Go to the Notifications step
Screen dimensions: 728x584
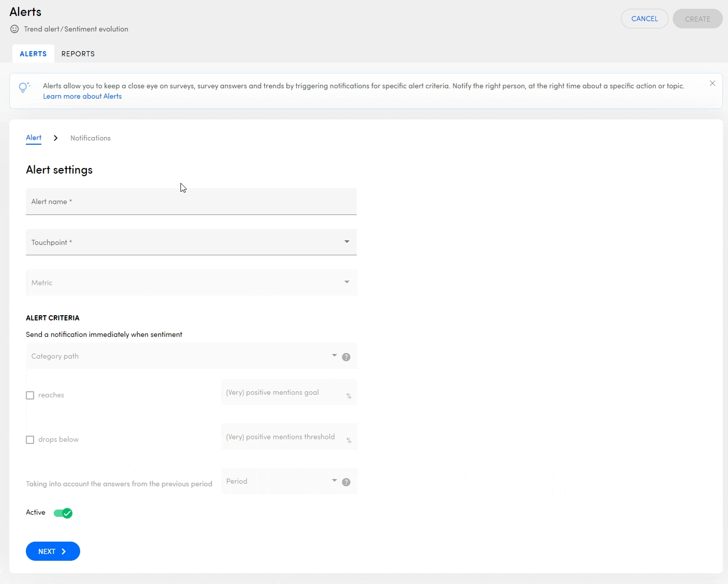click(x=90, y=138)
